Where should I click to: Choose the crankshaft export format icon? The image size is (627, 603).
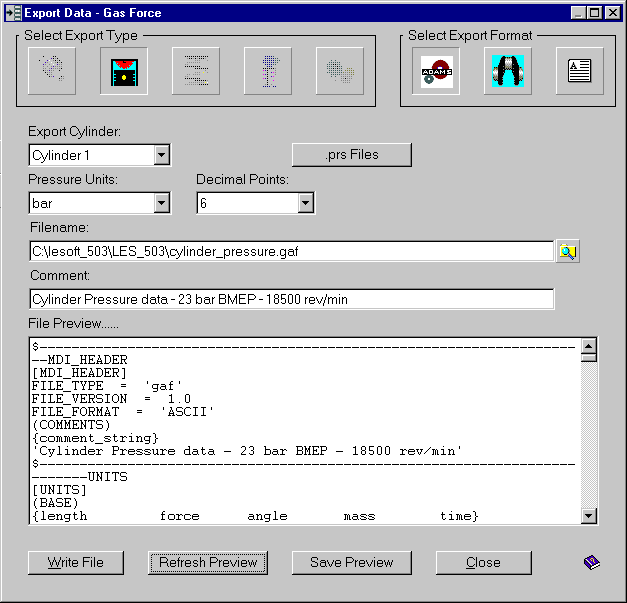508,71
